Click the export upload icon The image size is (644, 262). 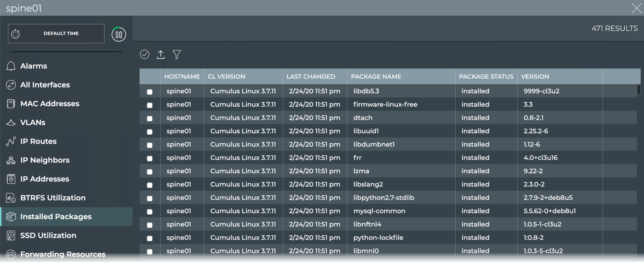click(161, 55)
